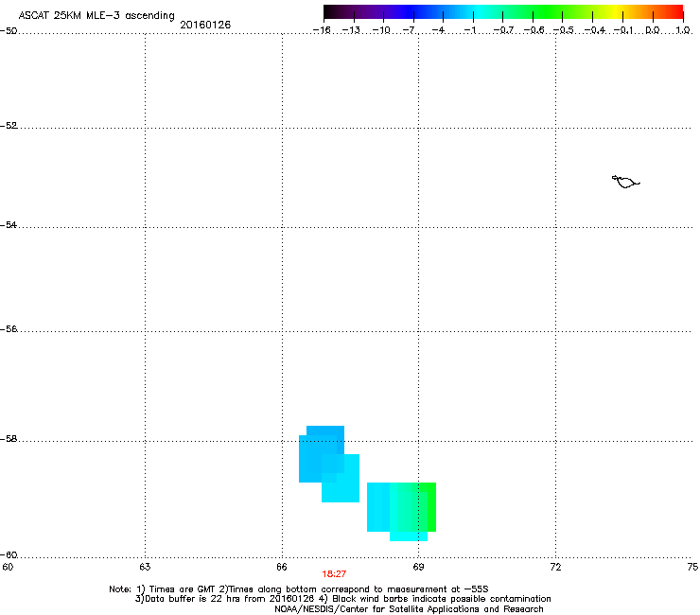Viewport: 700px width, 615px height.
Task: Click the -0.4 color bar label
Action: pyautogui.click(x=595, y=30)
